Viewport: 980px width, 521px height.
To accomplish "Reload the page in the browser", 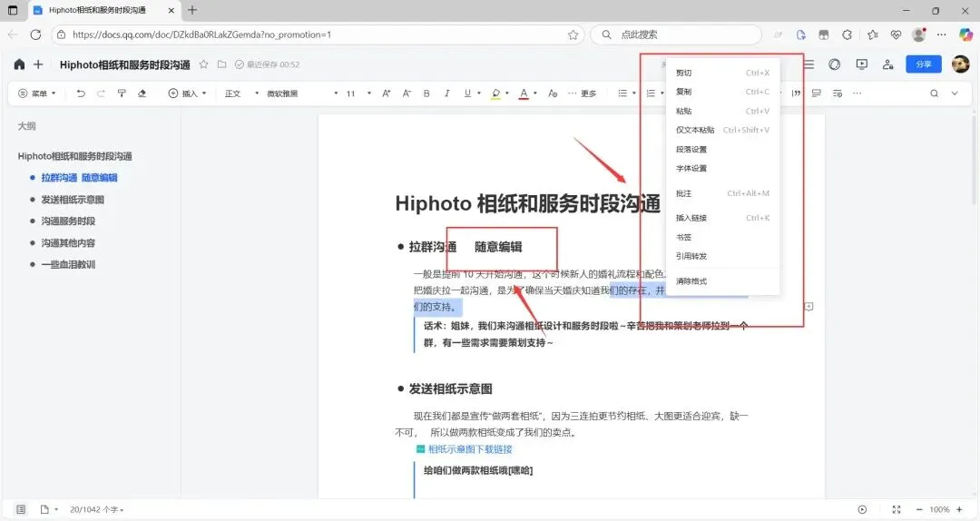I will pyautogui.click(x=35, y=35).
